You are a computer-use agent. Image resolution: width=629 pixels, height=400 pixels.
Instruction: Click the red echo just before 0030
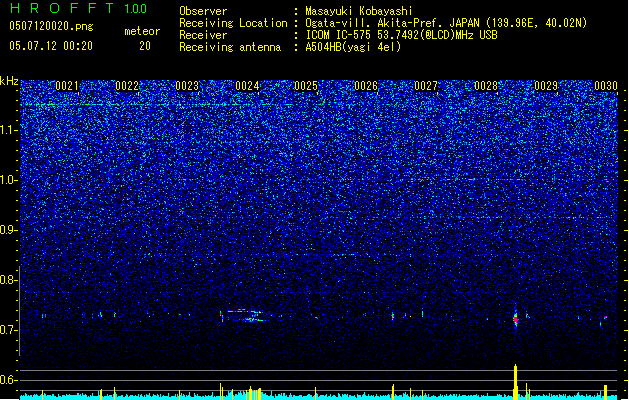pos(605,318)
